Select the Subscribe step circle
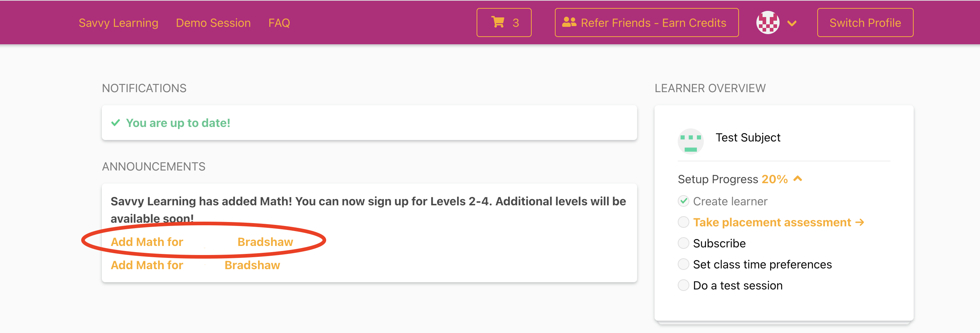The height and width of the screenshot is (333, 980). pyautogui.click(x=683, y=243)
